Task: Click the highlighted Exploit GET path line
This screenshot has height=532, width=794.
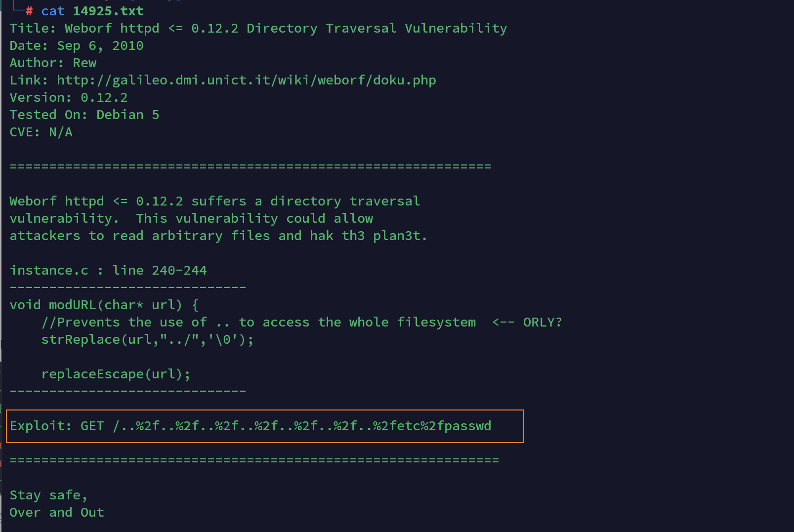Action: point(251,426)
